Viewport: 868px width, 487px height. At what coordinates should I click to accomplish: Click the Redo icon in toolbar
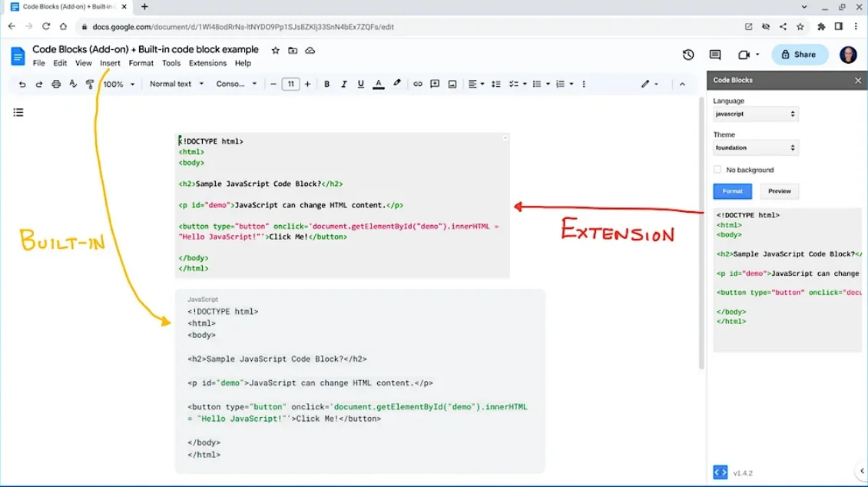(x=38, y=84)
